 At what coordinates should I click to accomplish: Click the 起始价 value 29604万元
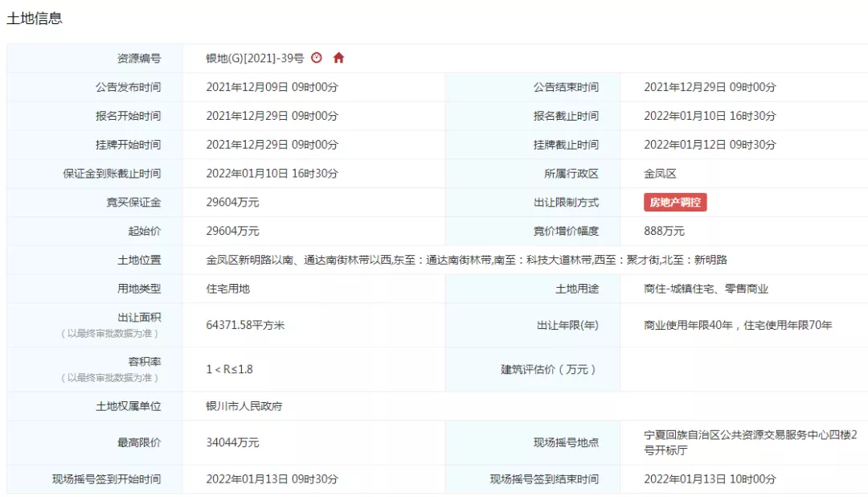[232, 231]
